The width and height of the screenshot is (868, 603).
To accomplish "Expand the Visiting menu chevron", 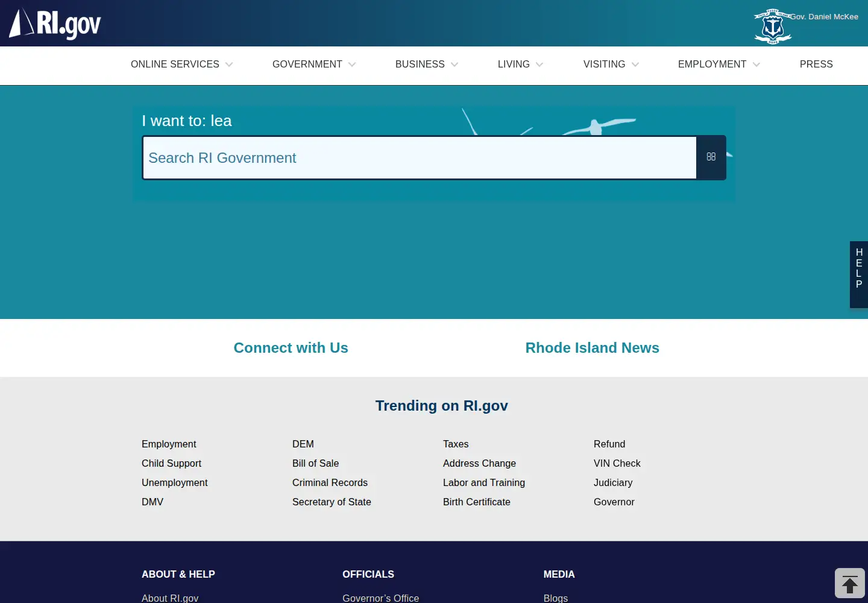I will (635, 65).
